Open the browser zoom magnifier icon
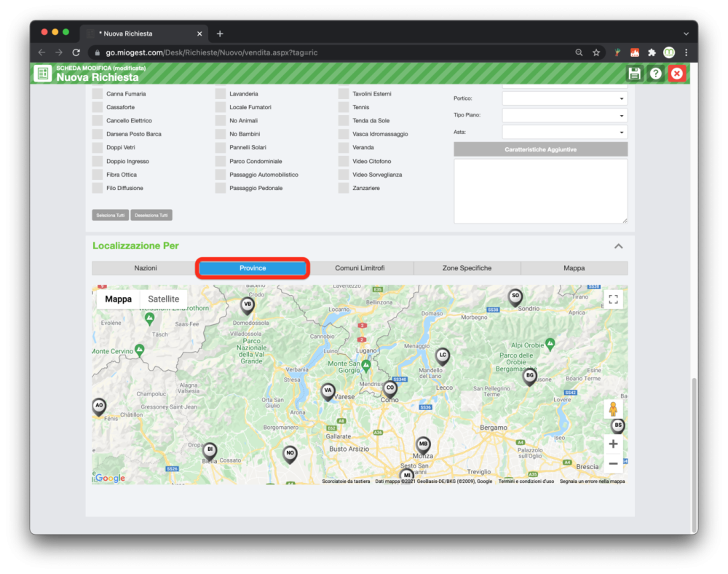The width and height of the screenshot is (728, 574). pos(579,52)
